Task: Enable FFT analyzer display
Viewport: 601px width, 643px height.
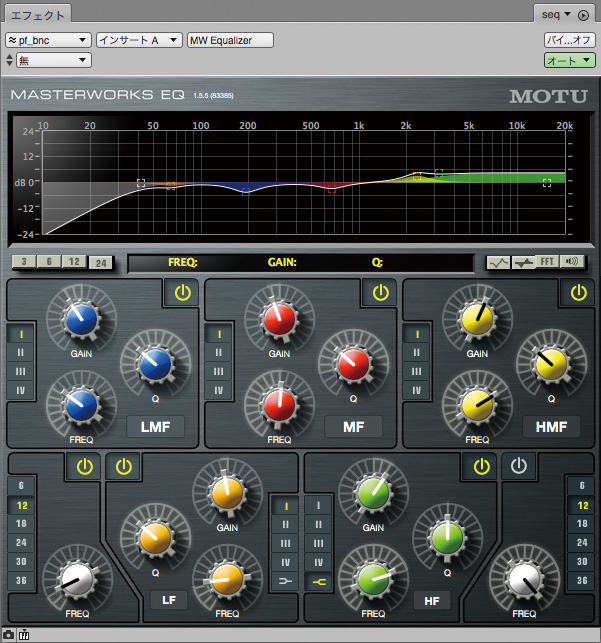Action: pyautogui.click(x=547, y=262)
